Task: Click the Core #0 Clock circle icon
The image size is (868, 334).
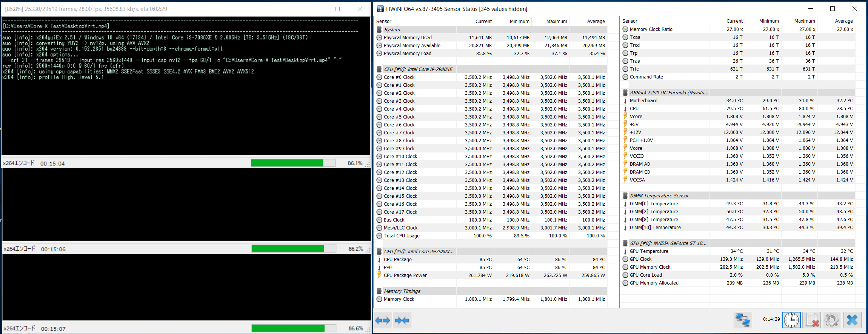Action: 379,77
